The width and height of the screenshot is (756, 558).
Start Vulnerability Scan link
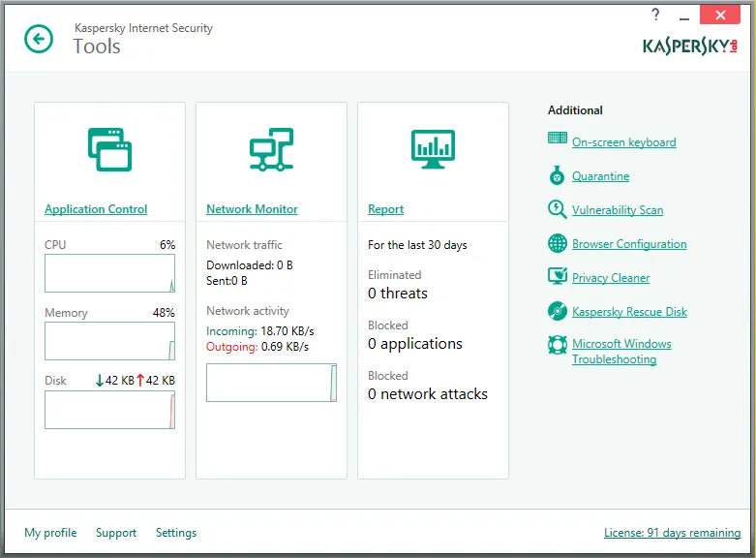[618, 210]
